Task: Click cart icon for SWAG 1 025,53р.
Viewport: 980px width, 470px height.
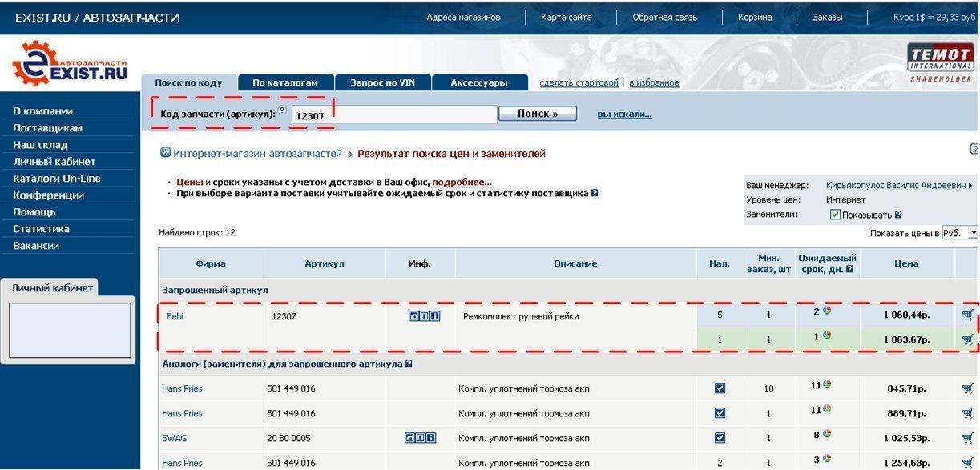Action: point(968,438)
